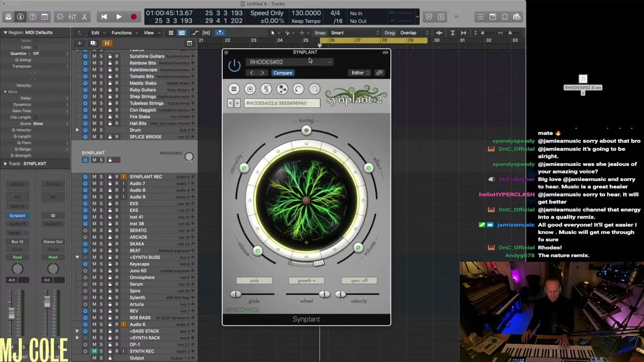Mute the Sunshine Guitars track
644x362 pixels.
(94, 56)
